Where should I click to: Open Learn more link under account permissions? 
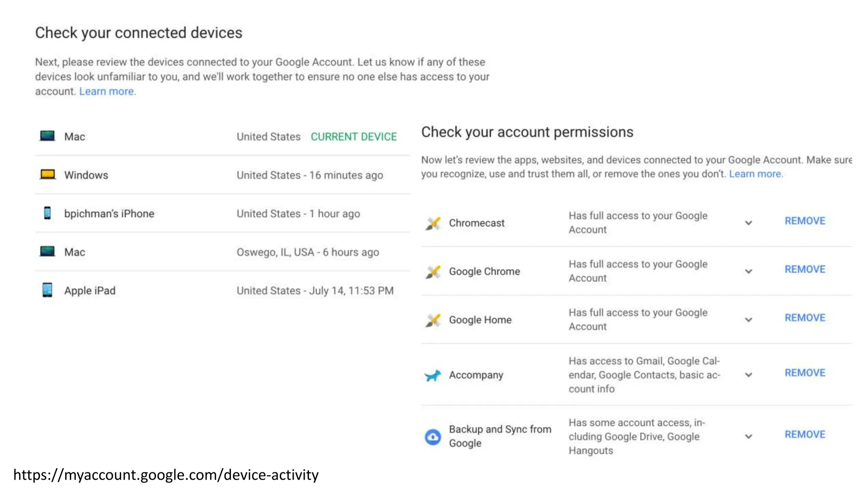(756, 174)
